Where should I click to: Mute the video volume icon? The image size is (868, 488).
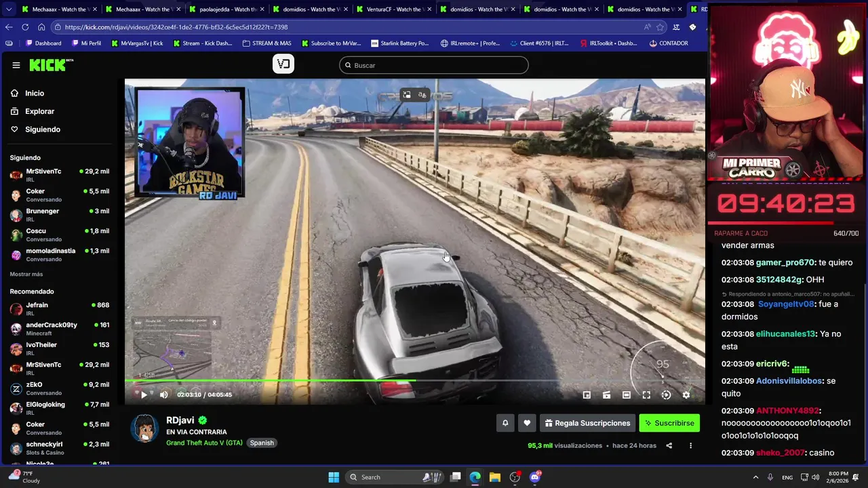pyautogui.click(x=163, y=394)
